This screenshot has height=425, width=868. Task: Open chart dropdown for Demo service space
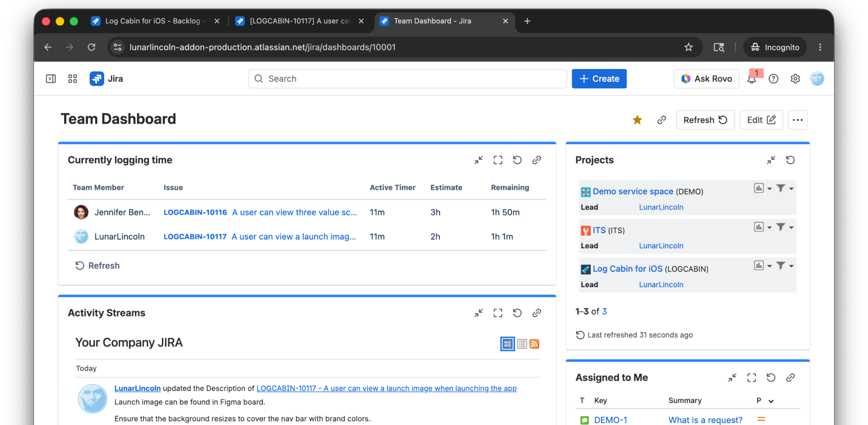tap(763, 188)
